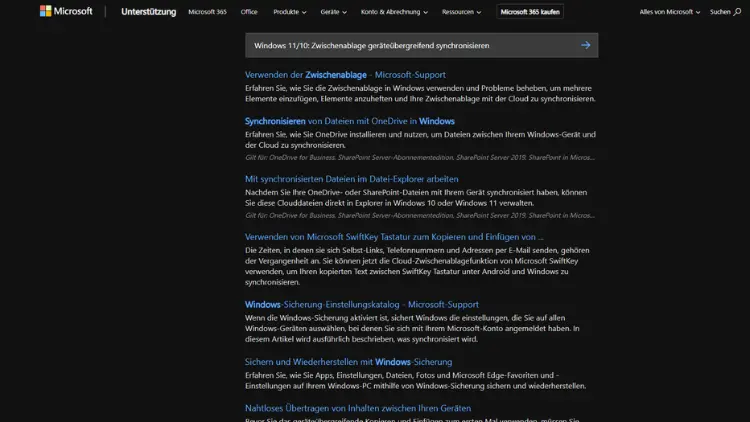Open Windows-Sicherung-Einstellungskatalog result

362,304
